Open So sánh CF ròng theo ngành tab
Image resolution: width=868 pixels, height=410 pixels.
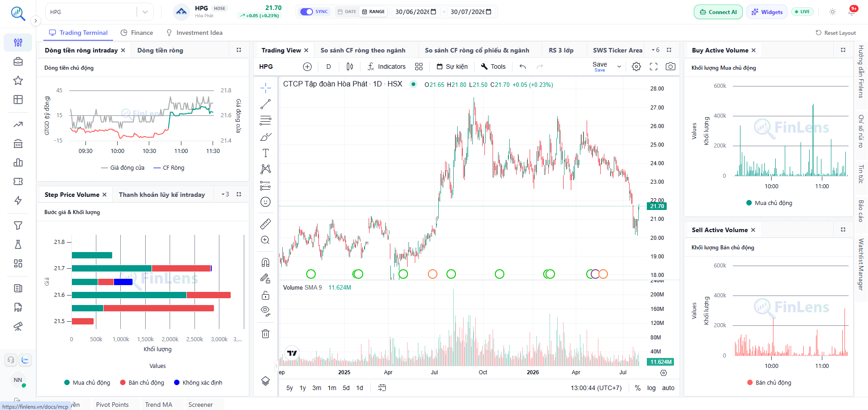tap(363, 50)
